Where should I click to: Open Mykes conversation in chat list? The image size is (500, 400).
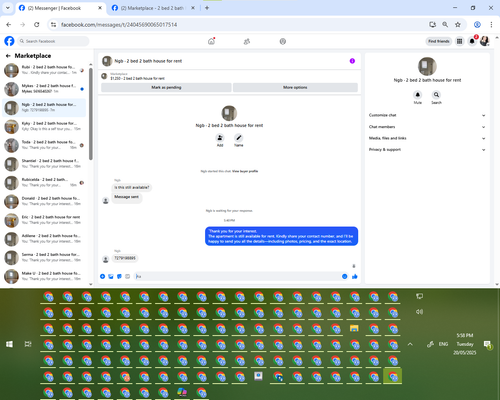point(45,89)
